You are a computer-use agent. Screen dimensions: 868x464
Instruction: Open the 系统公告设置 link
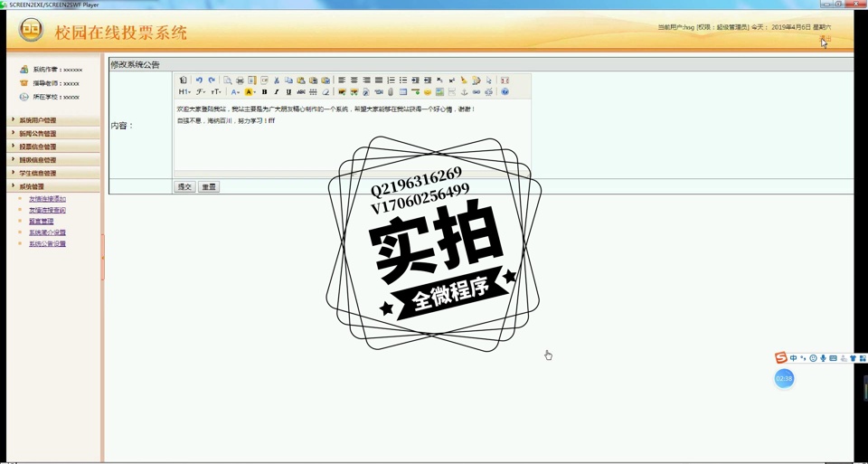[x=47, y=244]
